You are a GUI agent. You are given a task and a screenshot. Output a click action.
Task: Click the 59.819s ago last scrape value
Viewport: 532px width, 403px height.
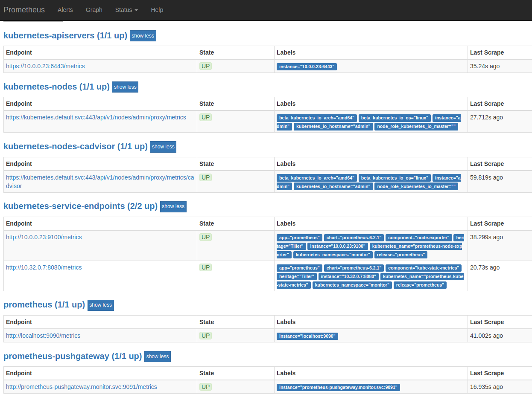point(486,177)
